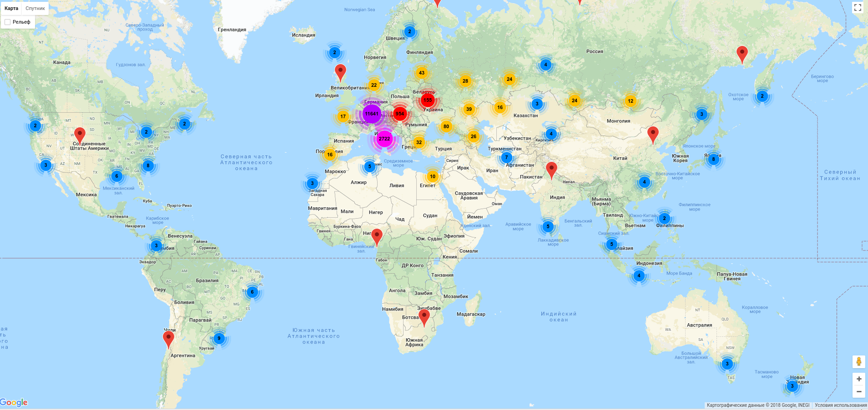
Task: Toggle fullscreen map view
Action: pos(858,7)
